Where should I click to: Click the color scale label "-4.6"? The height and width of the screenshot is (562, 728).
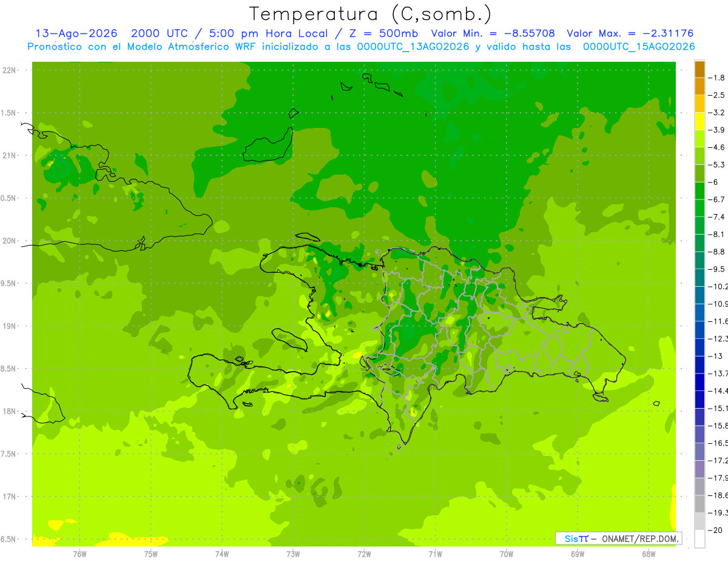(x=718, y=147)
